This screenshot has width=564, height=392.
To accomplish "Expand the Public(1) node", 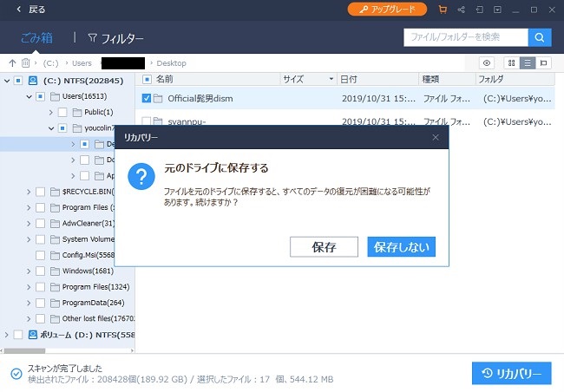I will pos(50,112).
